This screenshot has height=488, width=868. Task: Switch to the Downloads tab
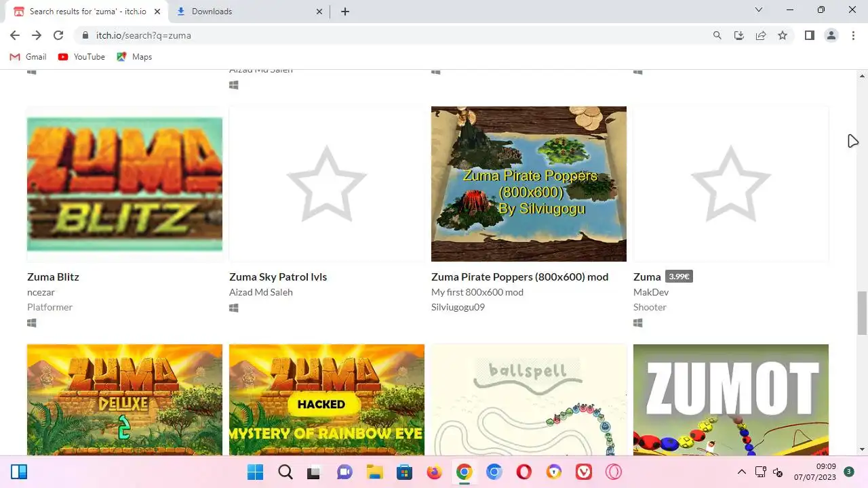[x=249, y=12]
